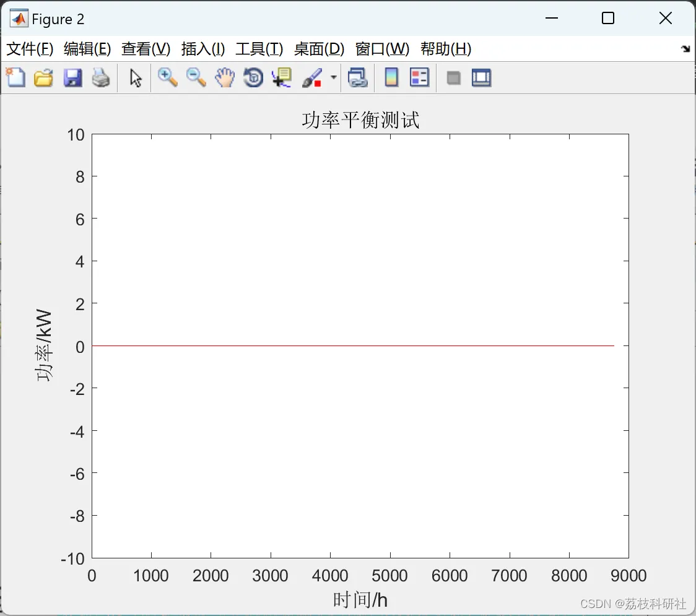Enable the Pan hand tool
Screen dimensions: 696x616
point(225,77)
